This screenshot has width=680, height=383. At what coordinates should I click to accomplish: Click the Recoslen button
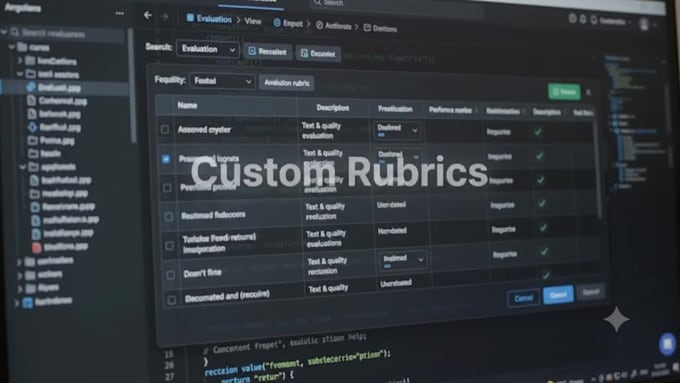click(x=268, y=52)
